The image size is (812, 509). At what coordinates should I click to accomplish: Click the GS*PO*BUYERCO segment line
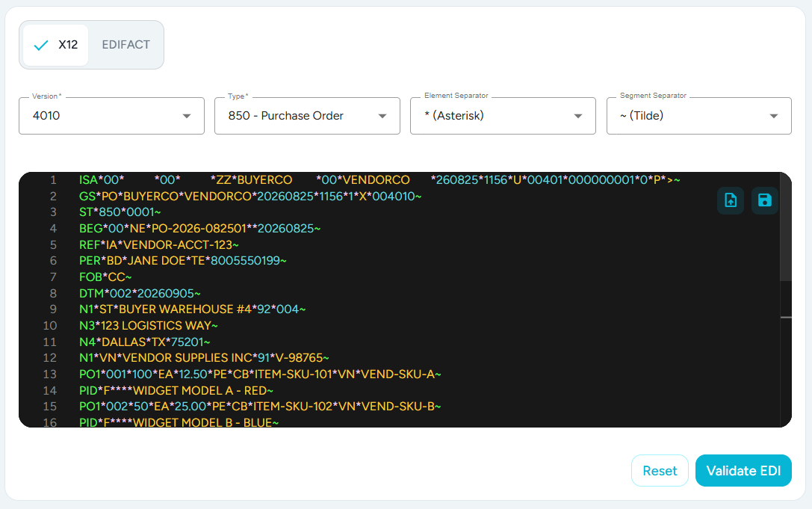coord(250,197)
